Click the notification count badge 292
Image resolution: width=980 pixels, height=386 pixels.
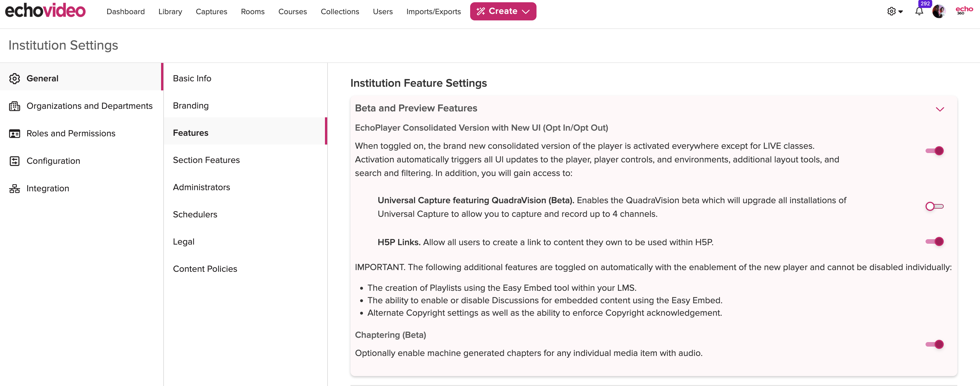[925, 3]
